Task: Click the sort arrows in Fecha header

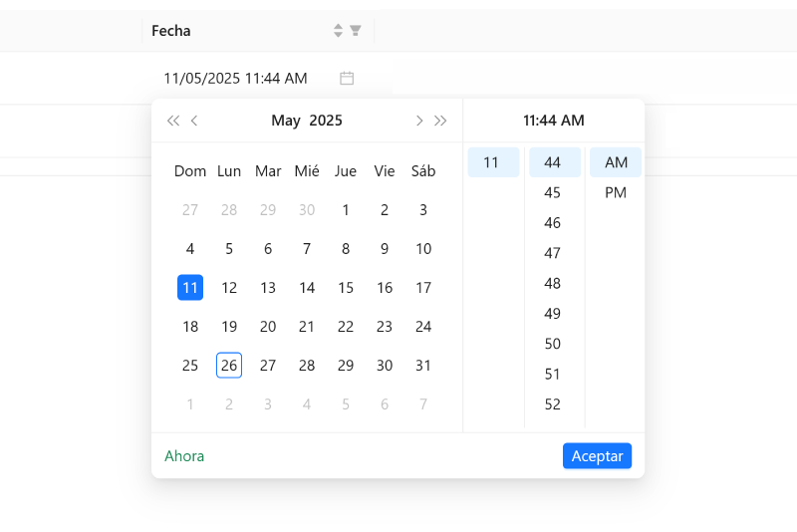Action: (x=339, y=31)
